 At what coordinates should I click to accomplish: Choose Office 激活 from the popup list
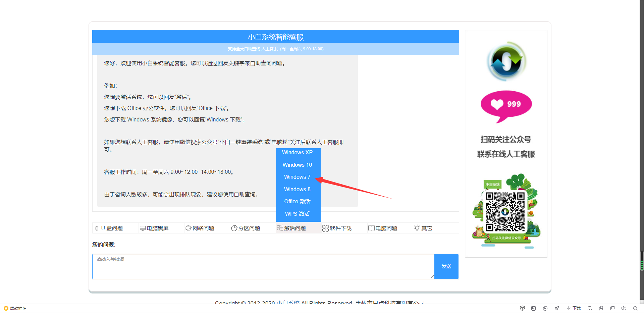point(297,201)
